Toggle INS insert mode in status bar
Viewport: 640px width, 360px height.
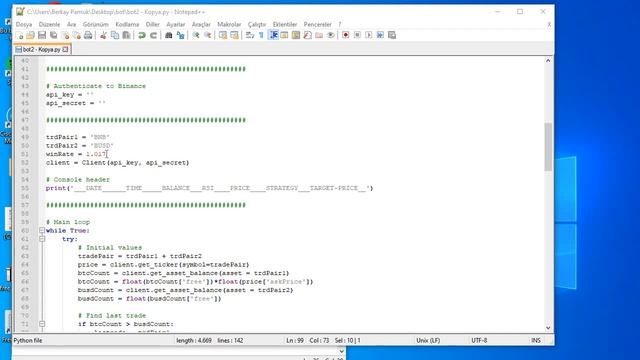click(536, 340)
